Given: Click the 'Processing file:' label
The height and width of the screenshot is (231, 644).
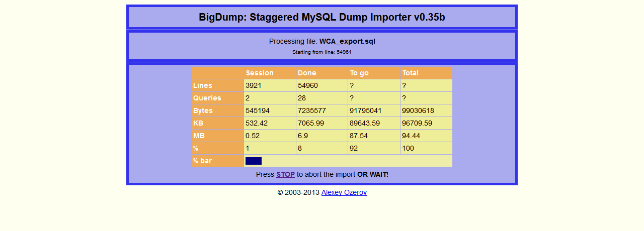Looking at the screenshot, I should point(293,41).
